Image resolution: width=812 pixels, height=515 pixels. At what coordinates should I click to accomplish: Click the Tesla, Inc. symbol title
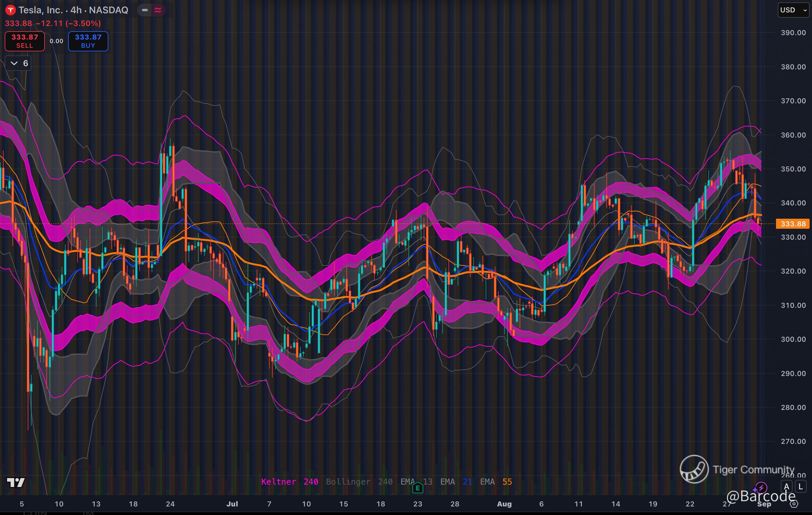40,10
